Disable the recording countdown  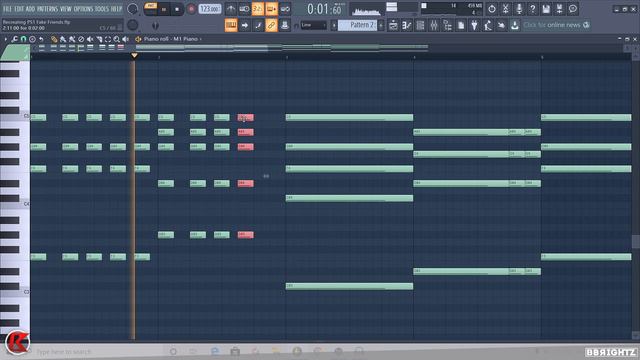pyautogui.click(x=258, y=9)
